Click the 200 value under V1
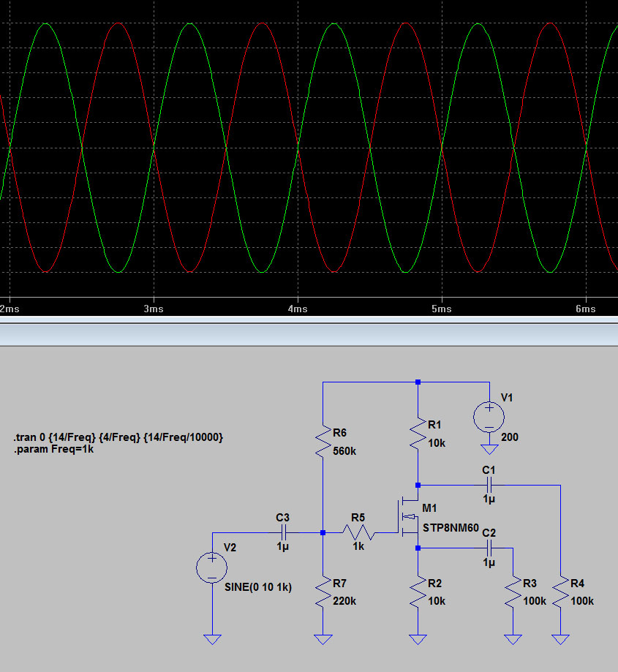 pyautogui.click(x=510, y=437)
